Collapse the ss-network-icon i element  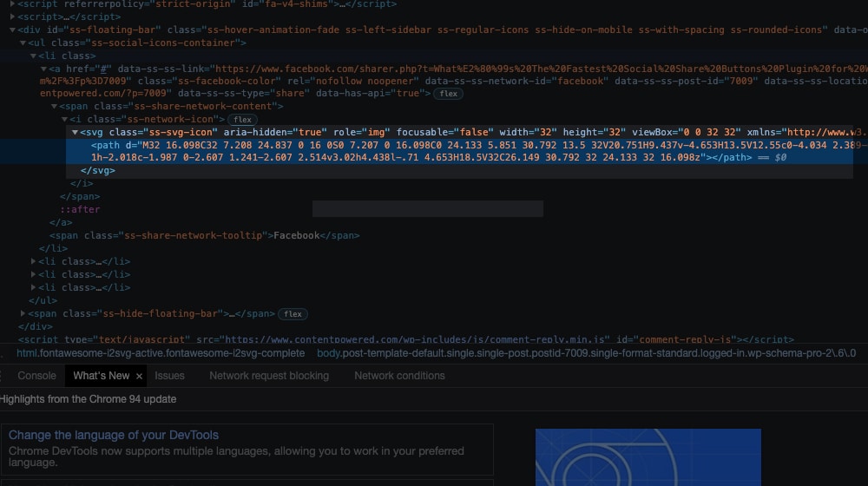click(x=64, y=119)
